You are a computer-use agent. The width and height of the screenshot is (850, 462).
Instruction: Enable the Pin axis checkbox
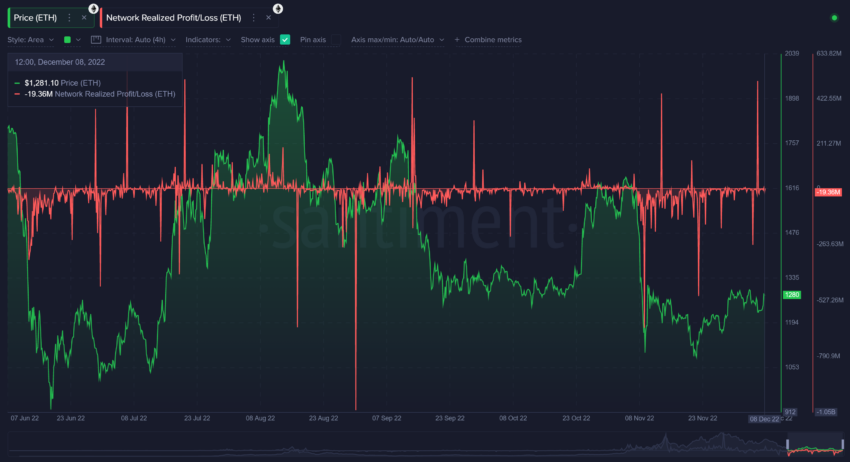click(x=336, y=40)
